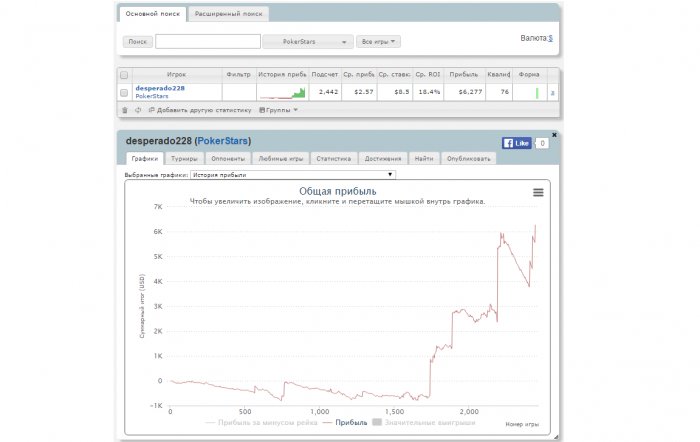Click PokerStars link in panel title
The image size is (700, 442).
[x=222, y=141]
